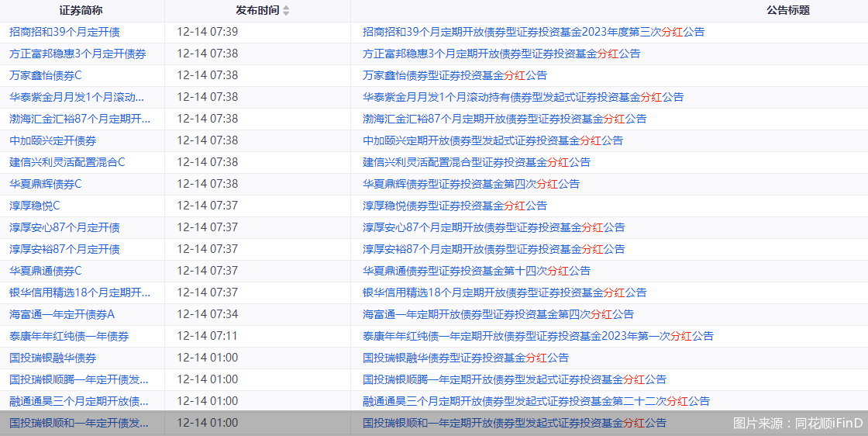Image resolution: width=868 pixels, height=436 pixels.
Task: Open security 淳厚安裕87个月定开债
Action: pos(65,249)
